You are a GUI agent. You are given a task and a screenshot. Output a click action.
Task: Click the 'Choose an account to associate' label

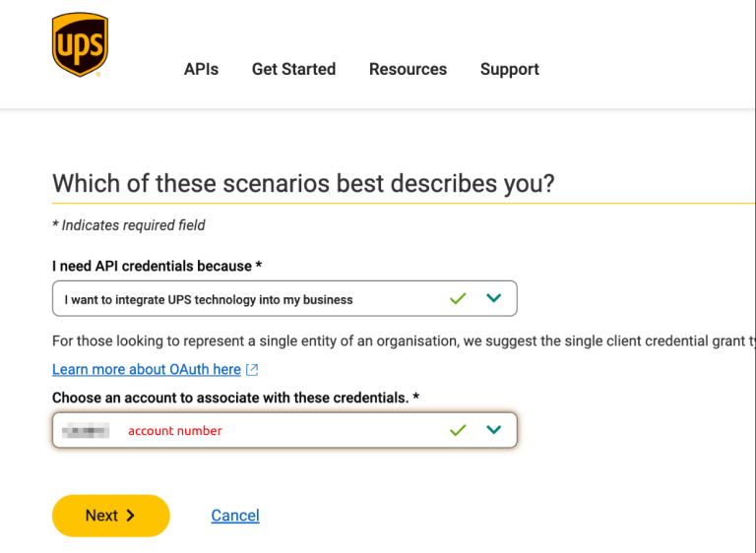pos(235,398)
